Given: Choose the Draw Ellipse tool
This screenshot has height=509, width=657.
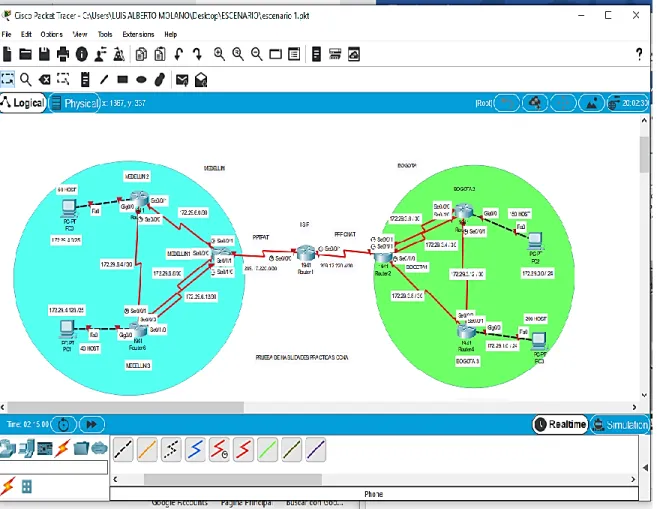Looking at the screenshot, I should (x=141, y=79).
